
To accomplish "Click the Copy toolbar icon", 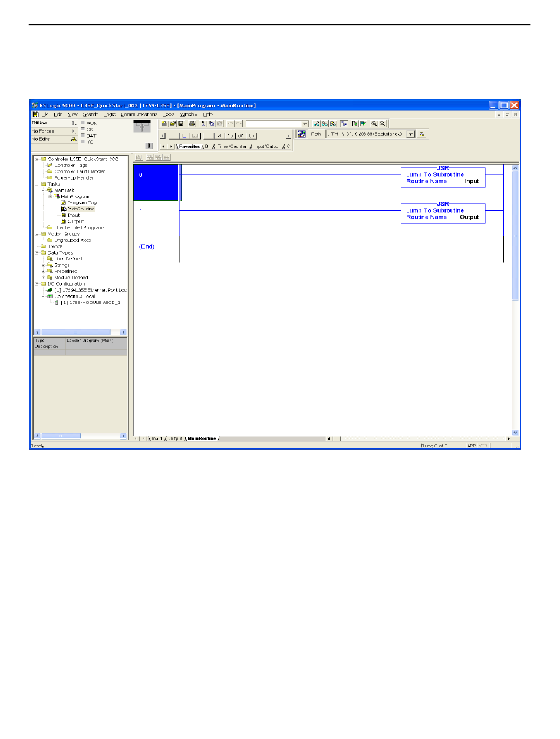I will point(211,124).
